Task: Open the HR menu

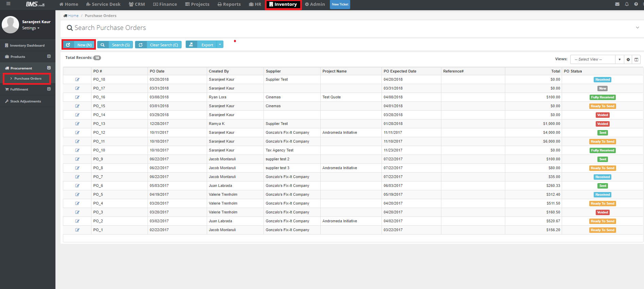Action: [255, 4]
